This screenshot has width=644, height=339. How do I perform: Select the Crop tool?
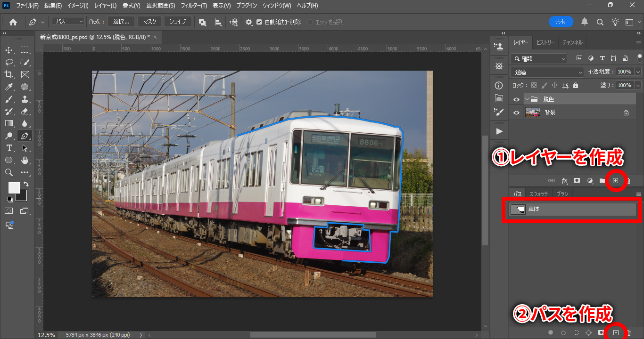(9, 74)
